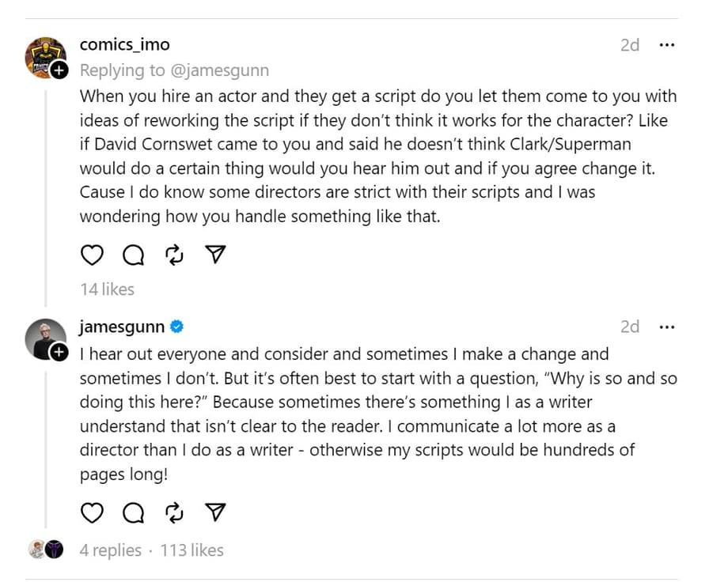View the 4 replies thread
The height and width of the screenshot is (582, 728).
pyautogui.click(x=111, y=550)
